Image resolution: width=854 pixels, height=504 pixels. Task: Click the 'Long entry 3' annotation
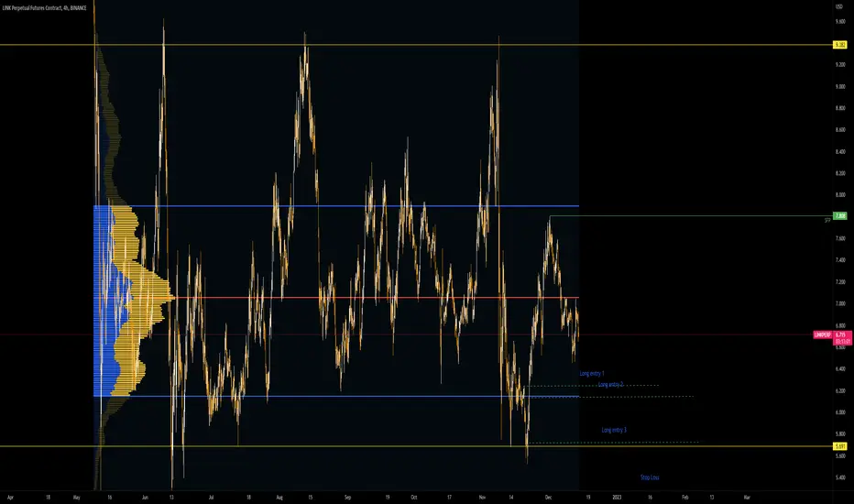point(614,430)
